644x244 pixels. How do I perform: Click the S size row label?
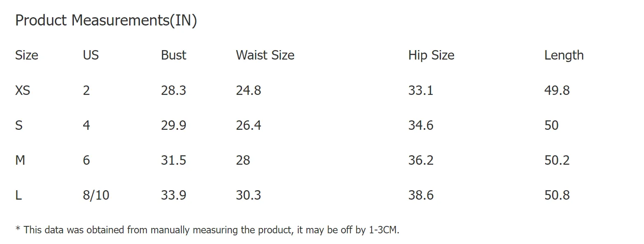(x=19, y=125)
